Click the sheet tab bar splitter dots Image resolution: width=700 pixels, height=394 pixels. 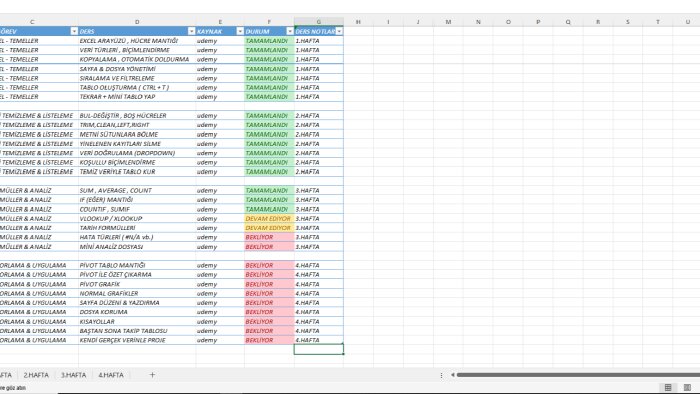(x=442, y=375)
